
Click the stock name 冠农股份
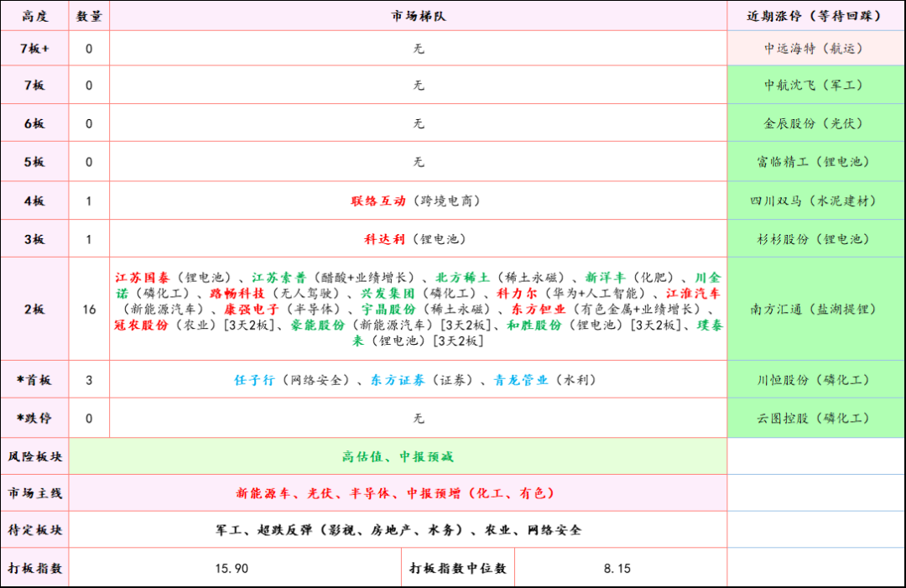[142, 325]
